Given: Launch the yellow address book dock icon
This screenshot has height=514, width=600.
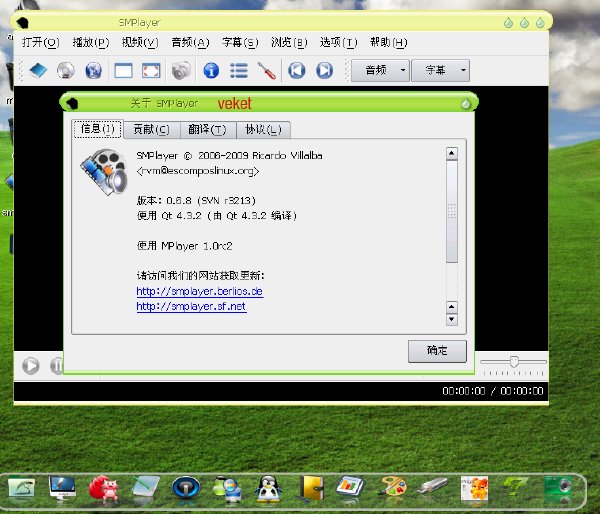Looking at the screenshot, I should pyautogui.click(x=312, y=488).
